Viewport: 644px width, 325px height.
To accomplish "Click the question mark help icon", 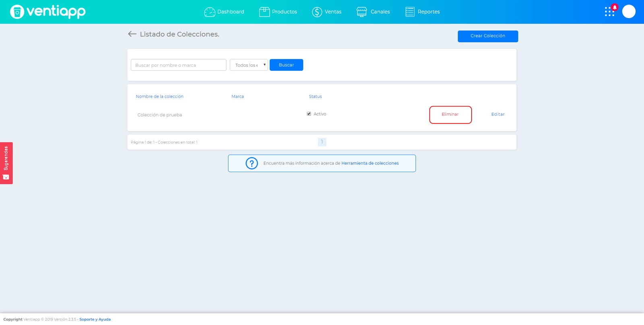I will (252, 163).
